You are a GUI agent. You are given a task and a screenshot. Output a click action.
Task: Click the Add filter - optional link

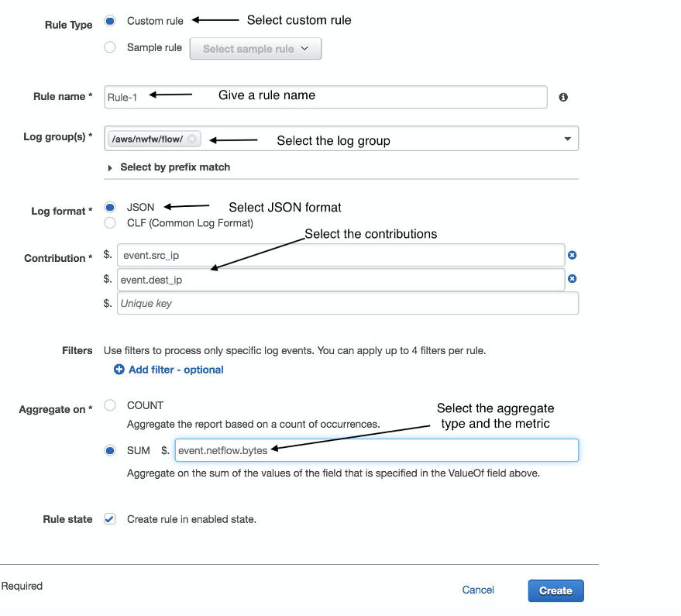[176, 370]
